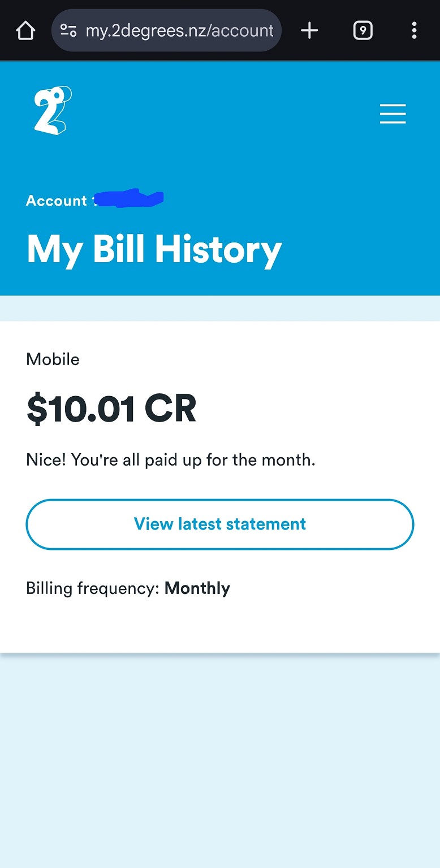This screenshot has height=868, width=440.
Task: Tap the bold Monthly value
Action: point(197,588)
